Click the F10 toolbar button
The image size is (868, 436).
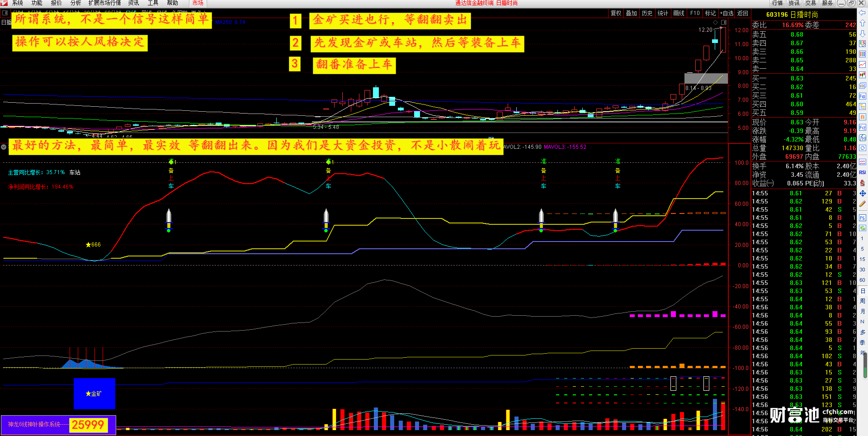point(695,14)
